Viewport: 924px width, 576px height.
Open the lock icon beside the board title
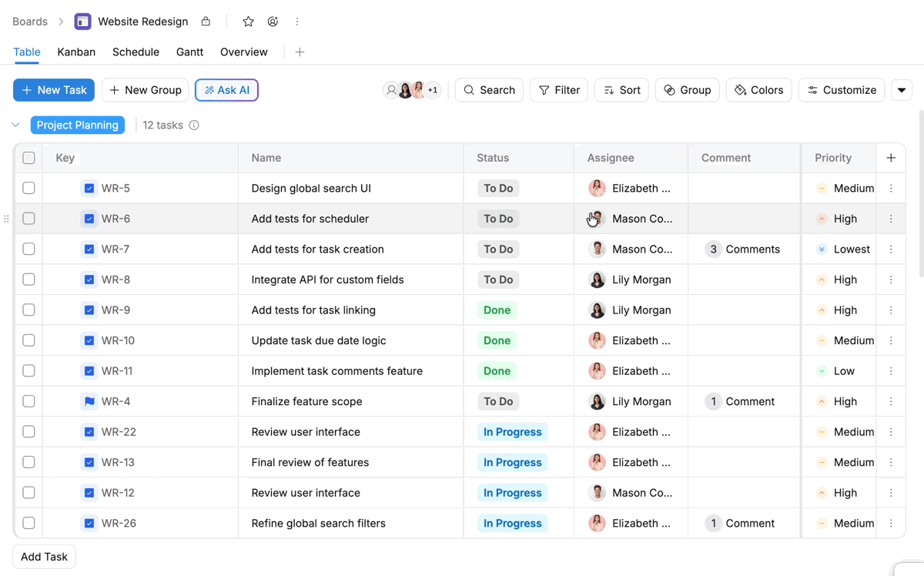[206, 22]
